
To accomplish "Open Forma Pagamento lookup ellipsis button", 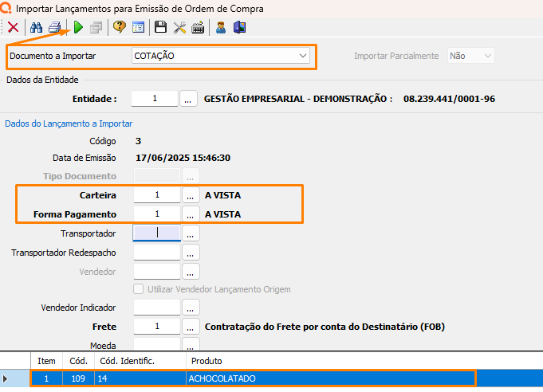I will [191, 214].
